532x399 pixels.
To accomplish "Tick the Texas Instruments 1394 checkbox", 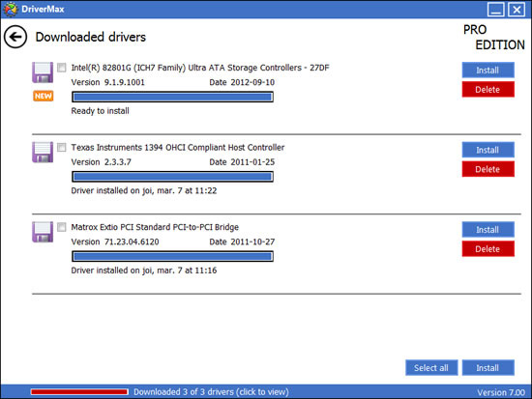I will (61, 147).
